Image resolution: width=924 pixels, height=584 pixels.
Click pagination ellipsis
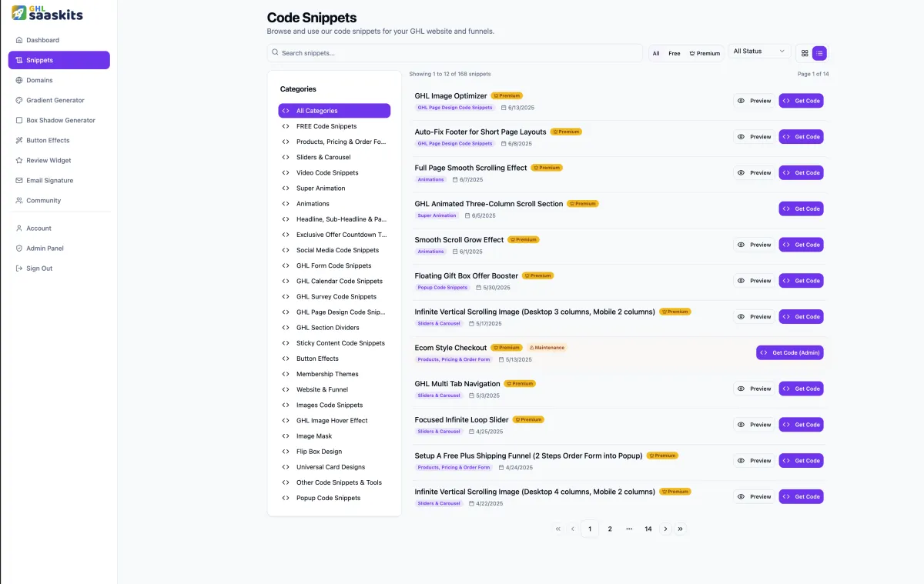(629, 529)
